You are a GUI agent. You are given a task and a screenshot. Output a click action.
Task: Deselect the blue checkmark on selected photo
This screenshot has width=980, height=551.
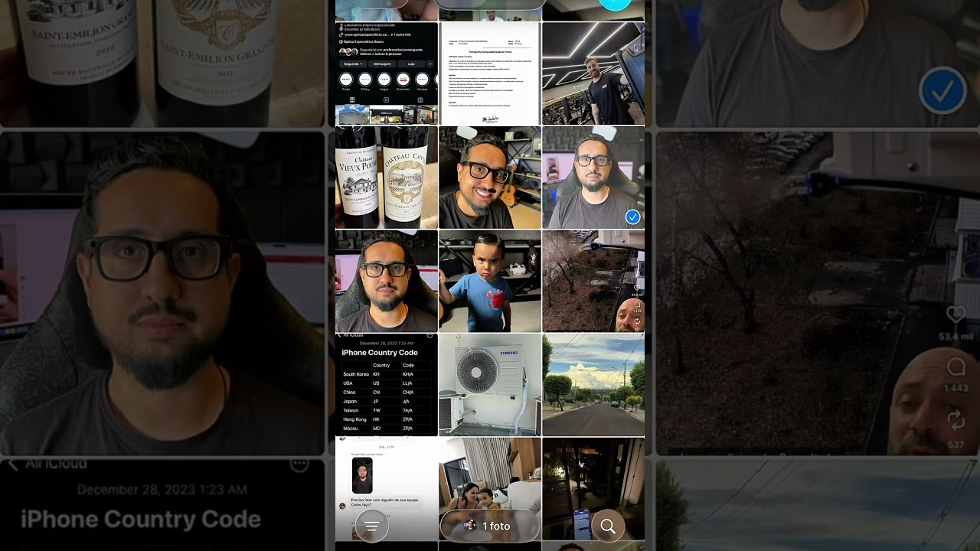632,217
